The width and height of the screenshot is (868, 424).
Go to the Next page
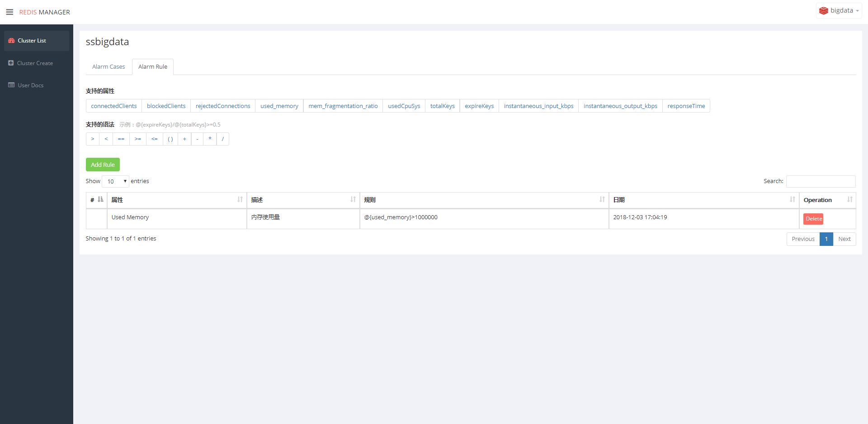[844, 239]
